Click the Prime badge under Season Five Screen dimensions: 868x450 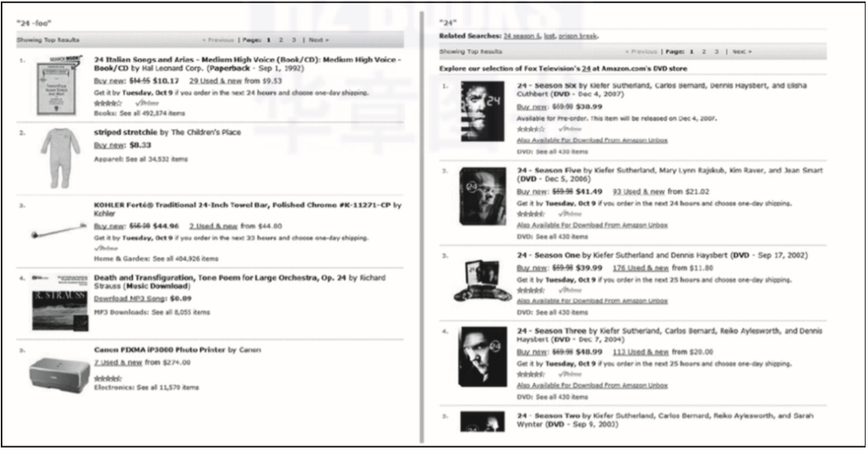[570, 214]
